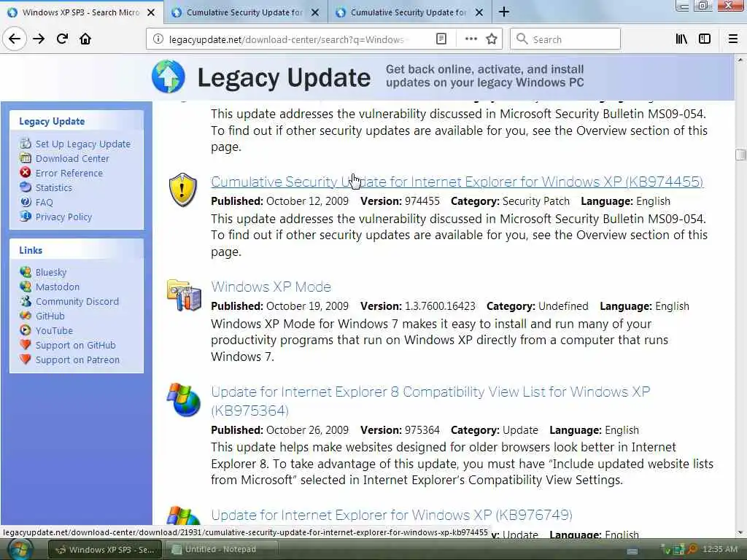Open Community Discord link
The width and height of the screenshot is (747, 560).
[77, 301]
